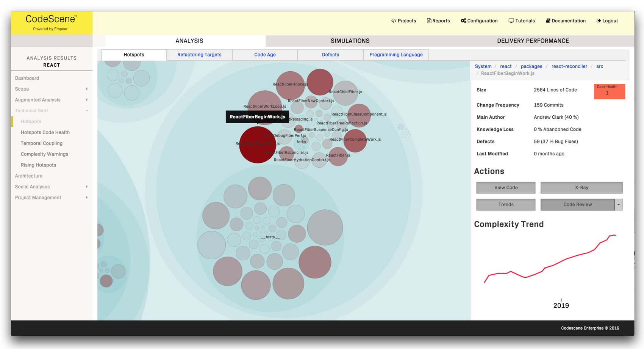Expand the Scope sidebar section
644x349 pixels.
tap(87, 89)
